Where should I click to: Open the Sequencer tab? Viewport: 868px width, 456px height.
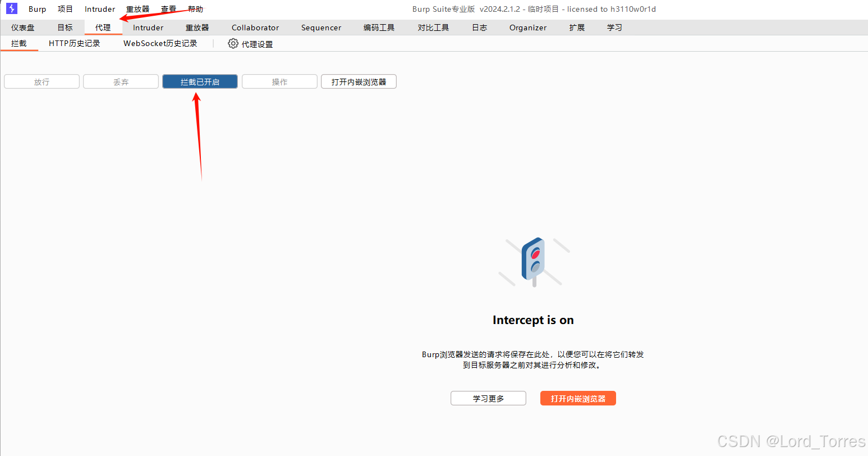point(321,28)
